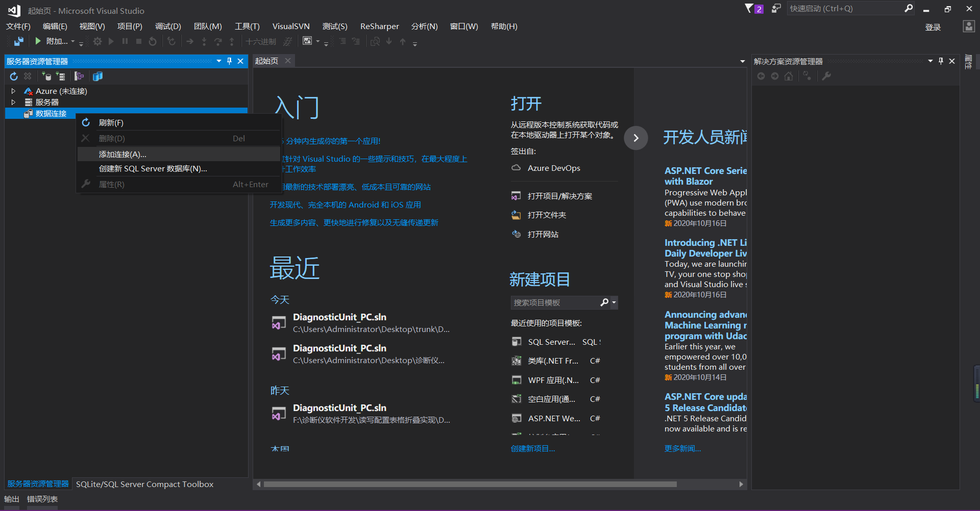
Task: Toggle the 十六进制 hexadecimal display button
Action: pos(261,41)
